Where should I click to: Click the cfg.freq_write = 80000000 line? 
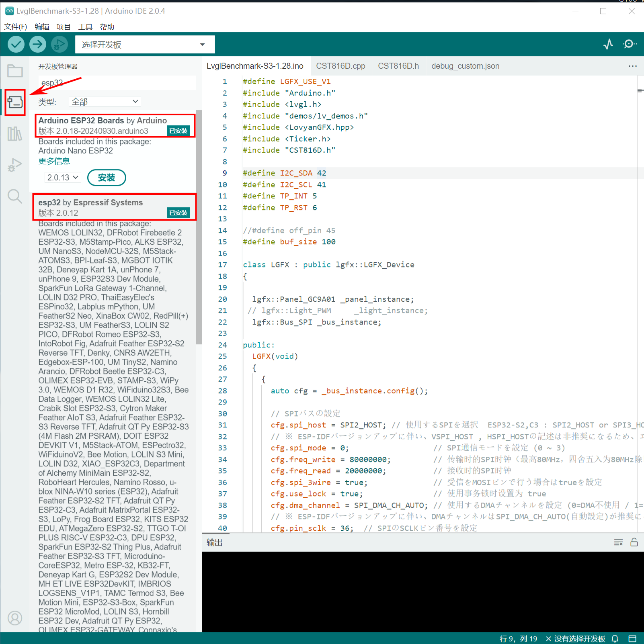(330, 460)
